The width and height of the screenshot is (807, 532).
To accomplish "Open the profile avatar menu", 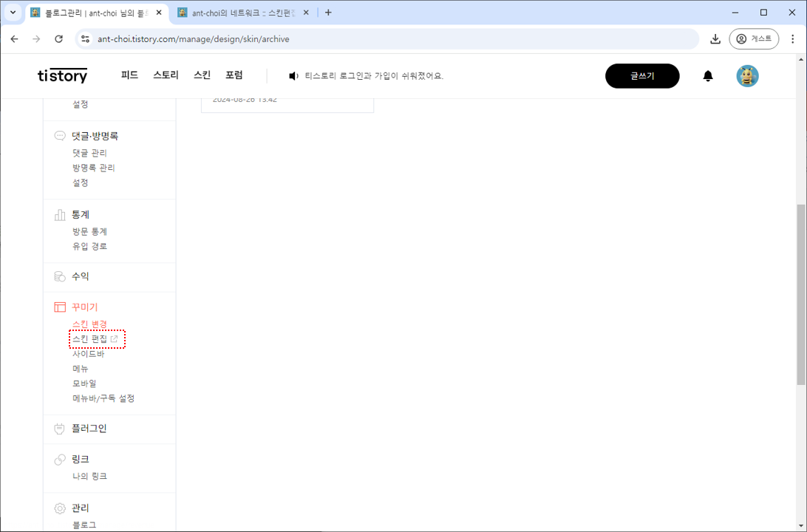I will [x=747, y=76].
